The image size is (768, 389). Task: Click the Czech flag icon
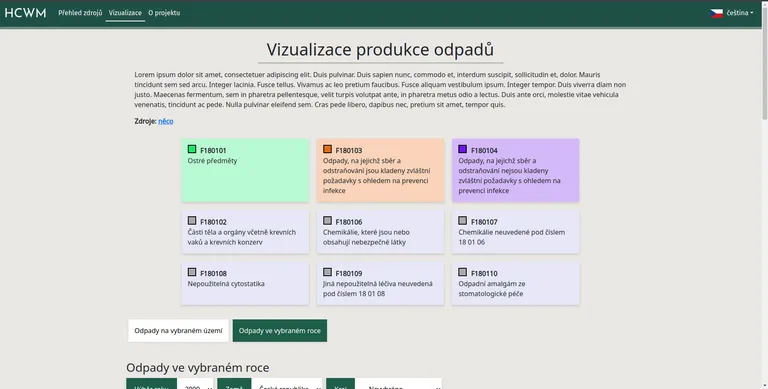tap(717, 13)
